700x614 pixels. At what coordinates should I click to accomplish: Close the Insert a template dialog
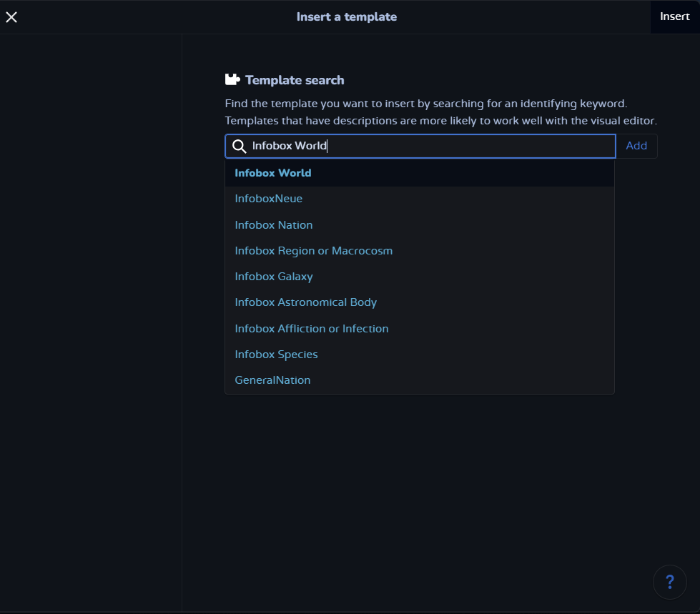[11, 17]
